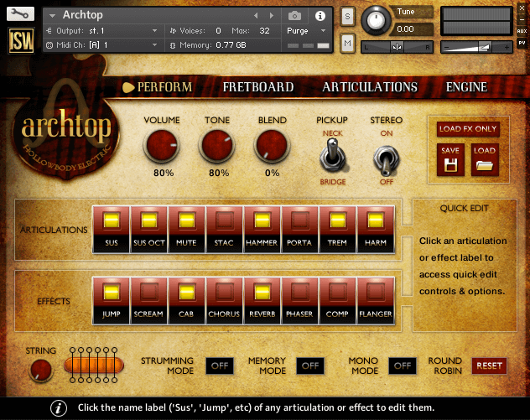Enable the COMP effect
The image size is (530, 420).
[x=337, y=292]
